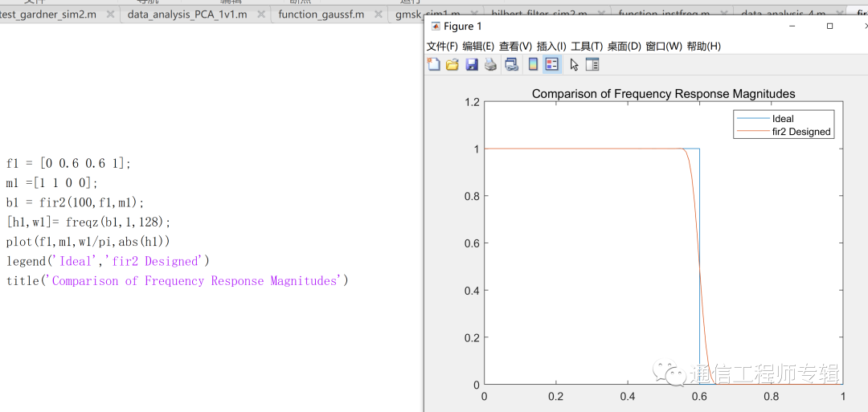
Task: Click the Link Plot toolbar icon
Action: point(512,65)
